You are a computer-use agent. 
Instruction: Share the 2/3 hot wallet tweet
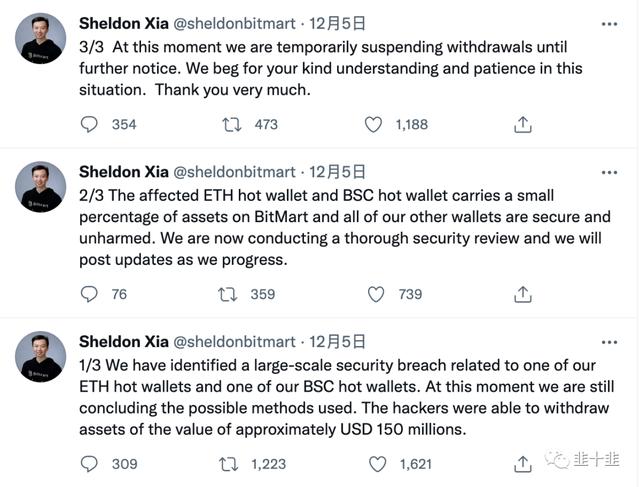click(x=522, y=294)
